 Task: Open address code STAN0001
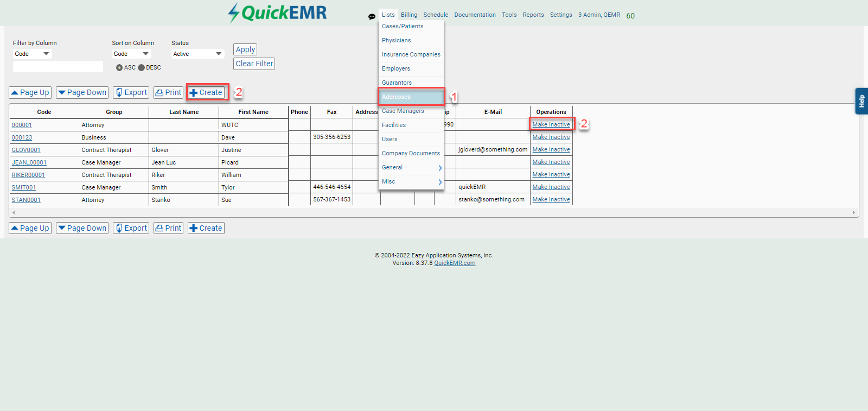tap(26, 200)
